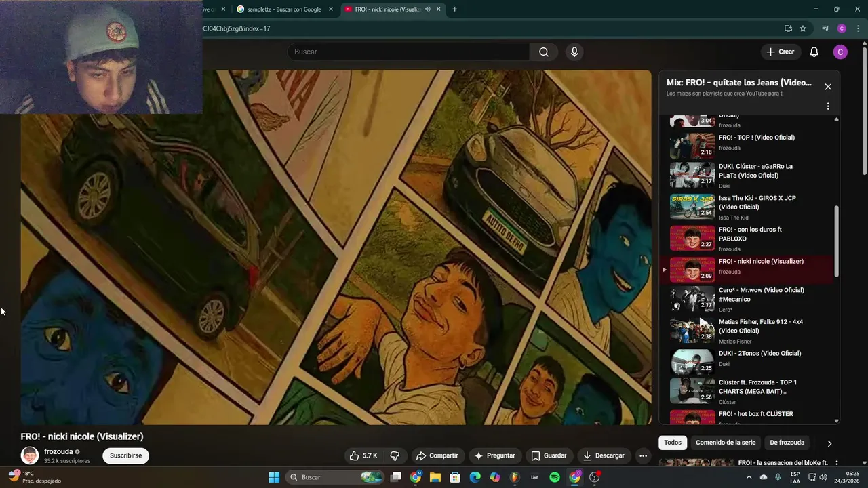Select the Todos filter chip
Viewport: 868px width, 488px height.
pos(673,443)
